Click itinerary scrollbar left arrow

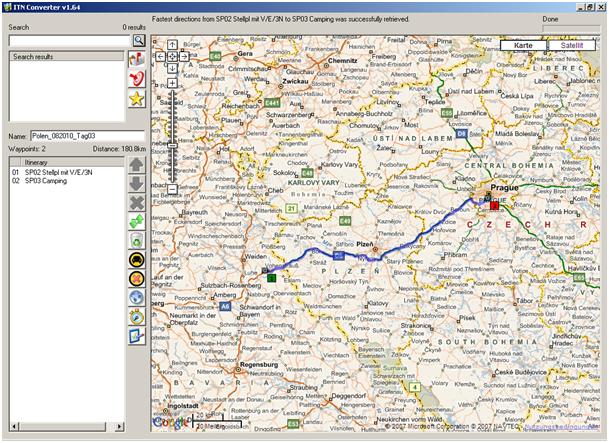[14, 427]
